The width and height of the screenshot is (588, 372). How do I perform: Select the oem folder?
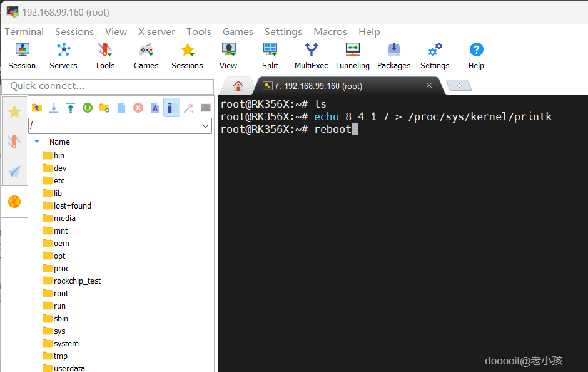pyautogui.click(x=56, y=243)
